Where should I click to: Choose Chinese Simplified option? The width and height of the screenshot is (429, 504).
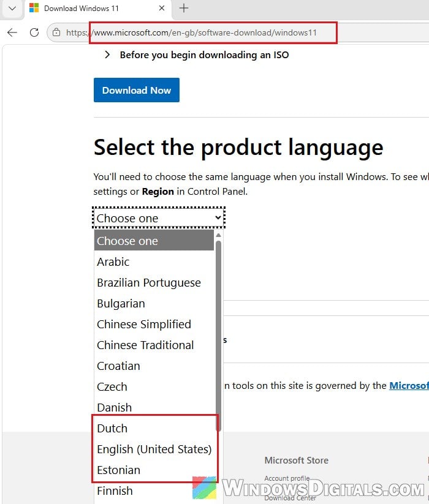point(154,324)
